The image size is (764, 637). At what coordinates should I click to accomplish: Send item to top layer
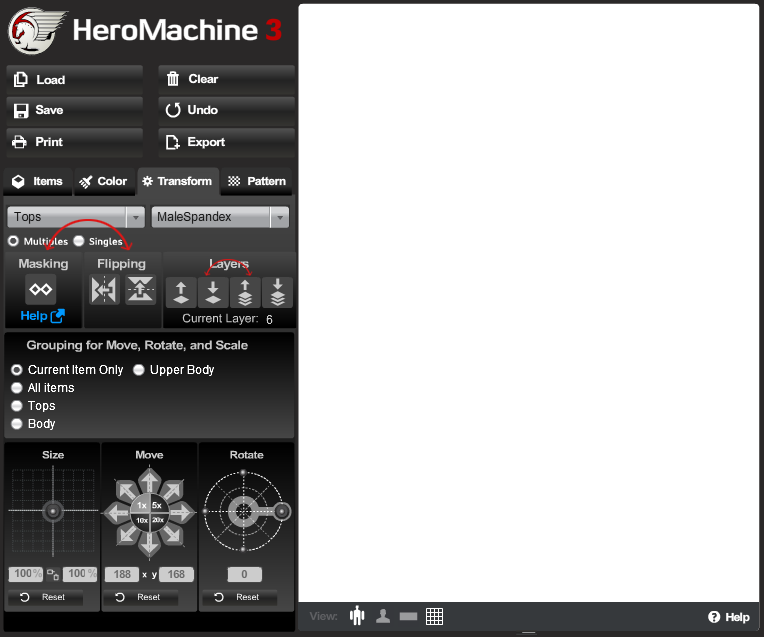pyautogui.click(x=245, y=292)
